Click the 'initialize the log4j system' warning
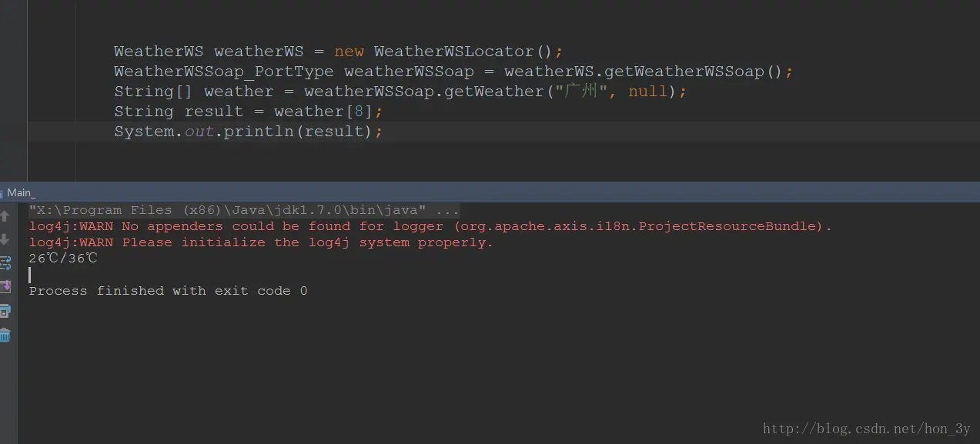The height and width of the screenshot is (444, 980). click(260, 242)
